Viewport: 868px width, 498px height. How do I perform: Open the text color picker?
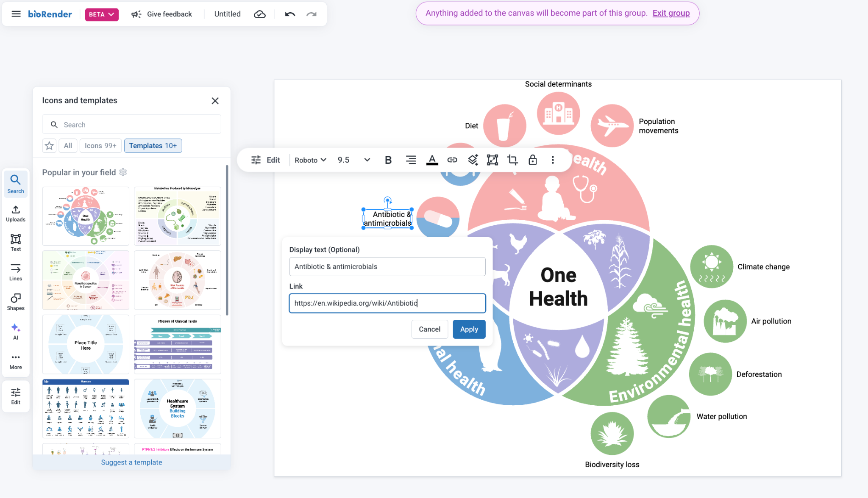point(432,160)
